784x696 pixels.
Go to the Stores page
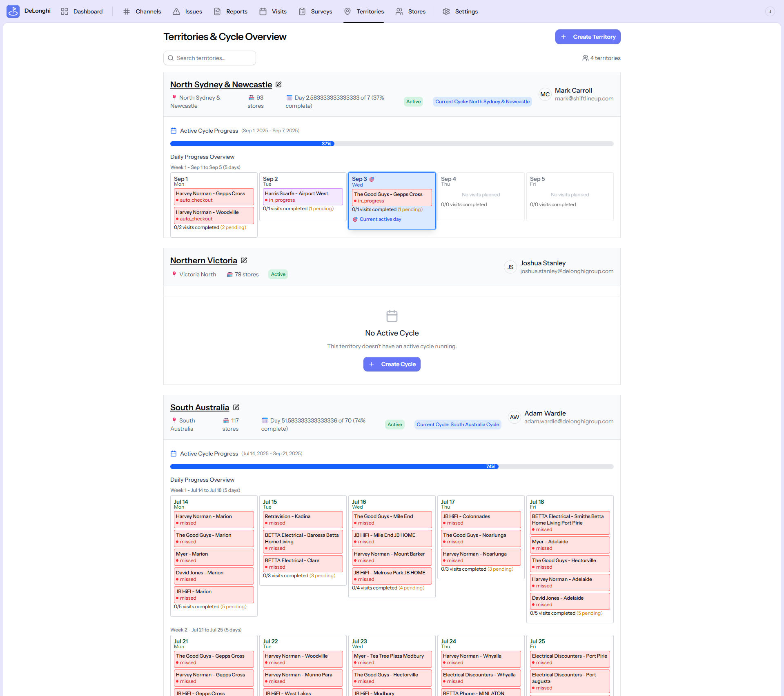411,11
